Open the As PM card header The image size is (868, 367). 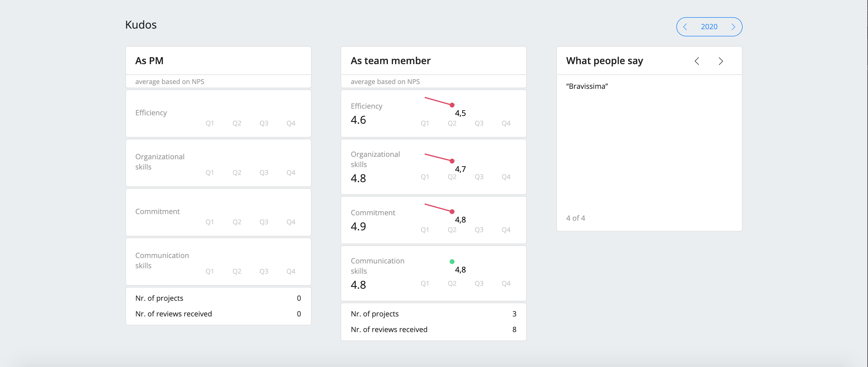pyautogui.click(x=218, y=61)
